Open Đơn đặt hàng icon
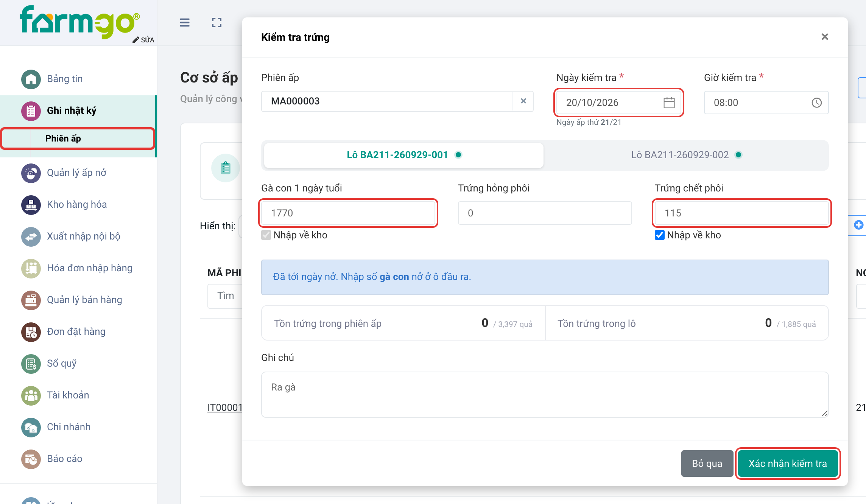This screenshot has width=866, height=504. pyautogui.click(x=31, y=332)
